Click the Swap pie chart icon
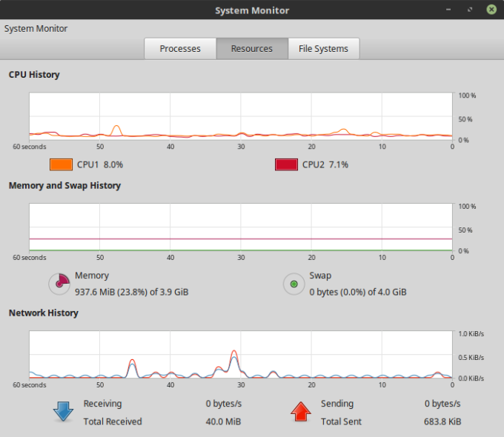The height and width of the screenshot is (437, 504). [294, 284]
